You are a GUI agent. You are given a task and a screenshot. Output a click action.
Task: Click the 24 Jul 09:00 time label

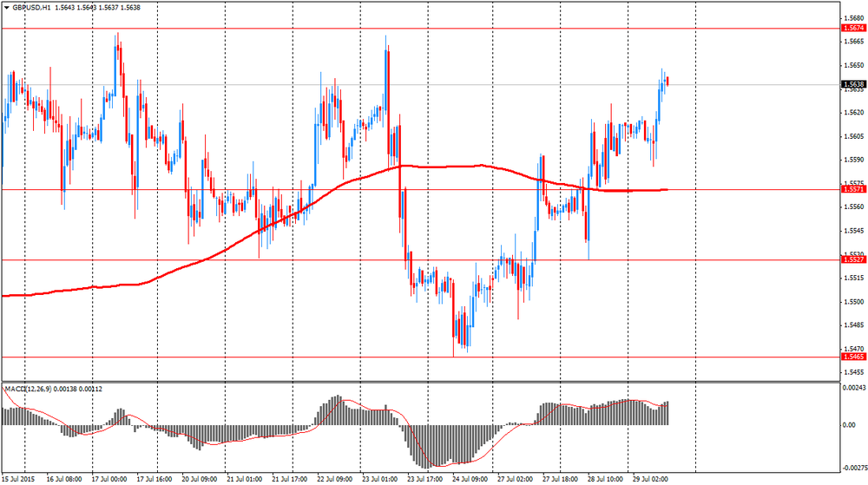(x=469, y=478)
